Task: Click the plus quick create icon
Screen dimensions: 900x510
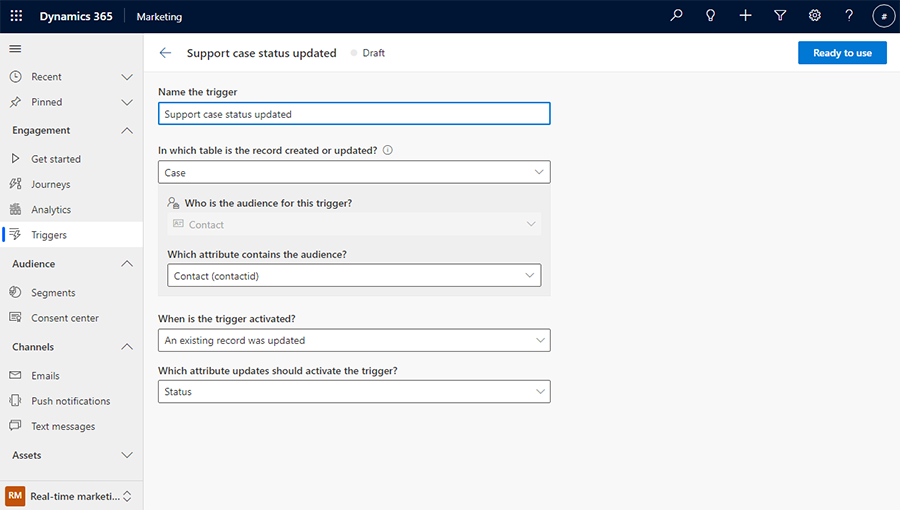Action: [x=745, y=16]
